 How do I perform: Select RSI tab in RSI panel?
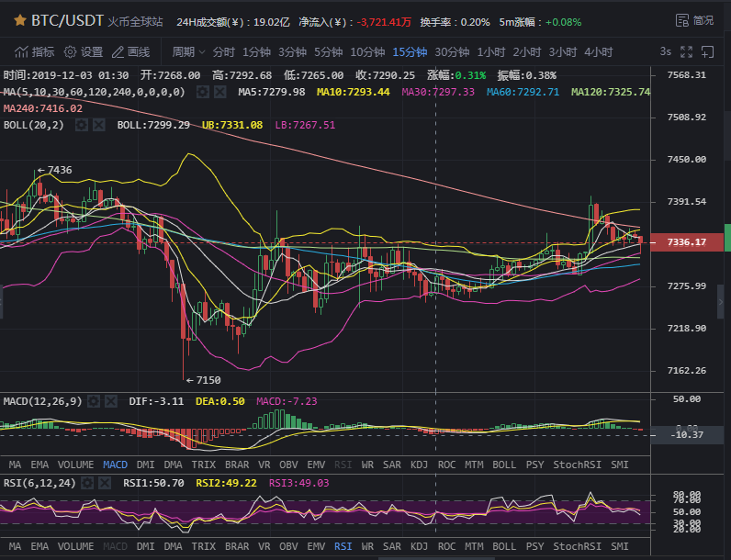pos(343,546)
